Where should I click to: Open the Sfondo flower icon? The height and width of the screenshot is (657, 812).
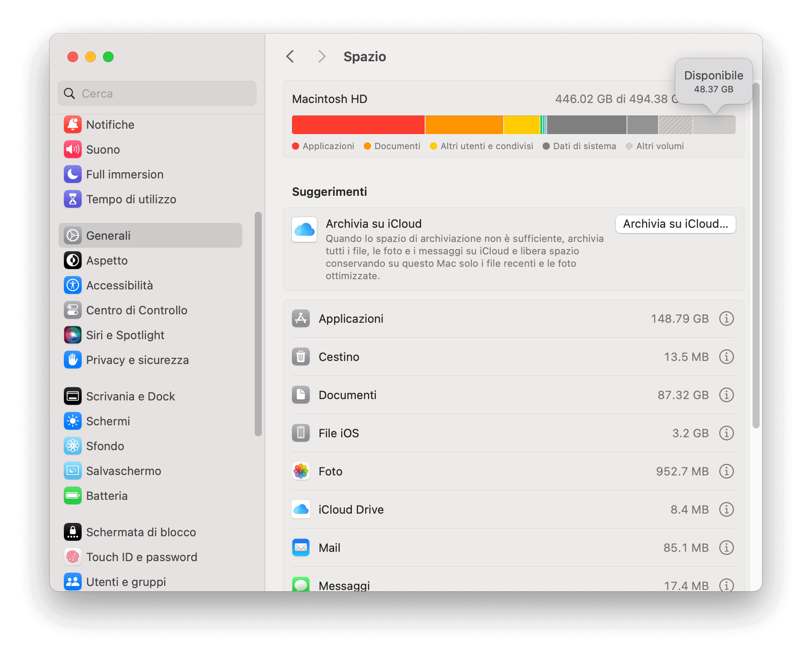tap(73, 446)
